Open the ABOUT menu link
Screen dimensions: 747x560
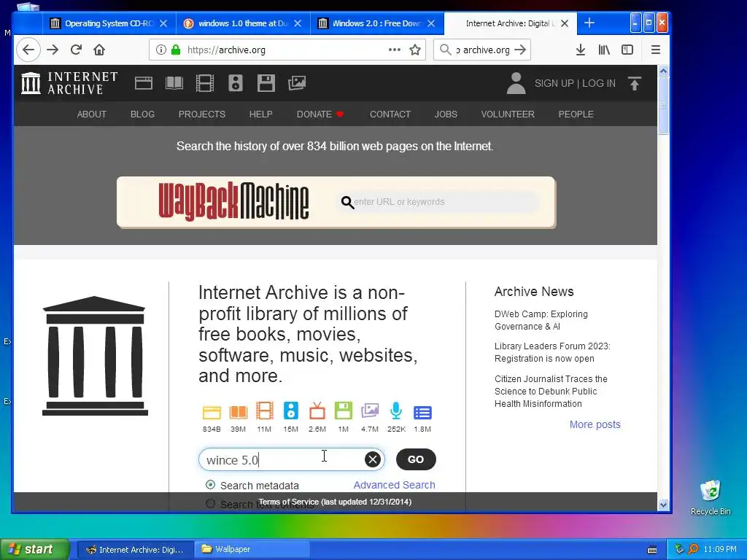92,114
